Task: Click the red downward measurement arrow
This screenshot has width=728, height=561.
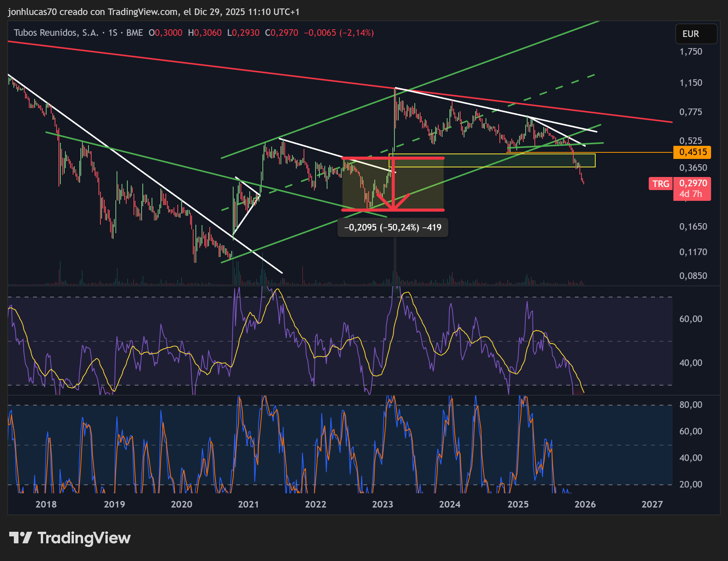Action: [393, 185]
